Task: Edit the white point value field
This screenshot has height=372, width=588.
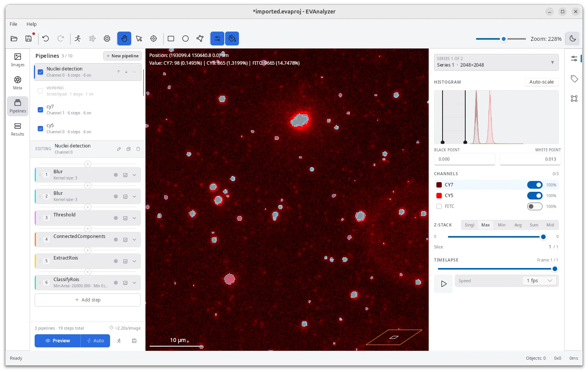Action: 530,159
